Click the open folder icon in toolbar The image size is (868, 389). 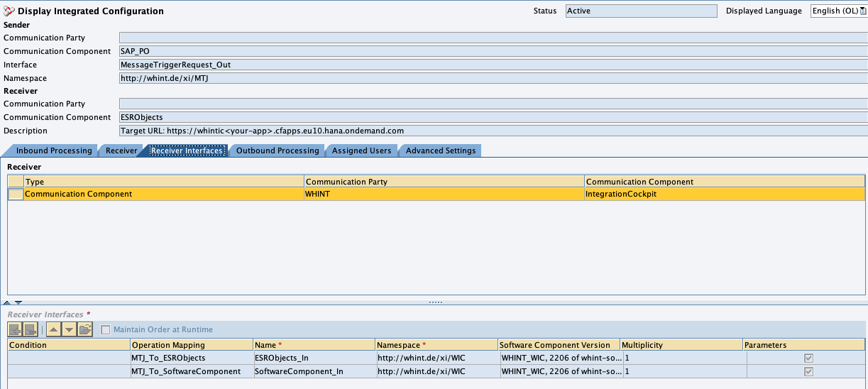coord(85,329)
